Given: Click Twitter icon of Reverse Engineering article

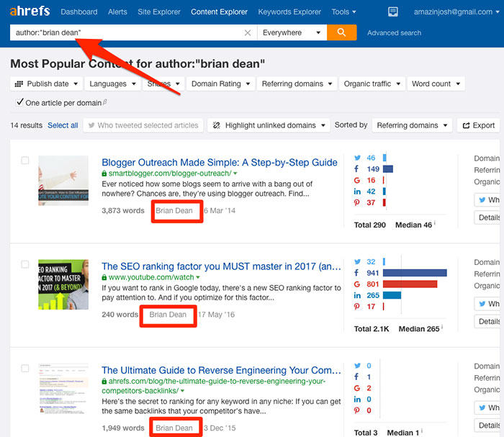Looking at the screenshot, I should (357, 365).
